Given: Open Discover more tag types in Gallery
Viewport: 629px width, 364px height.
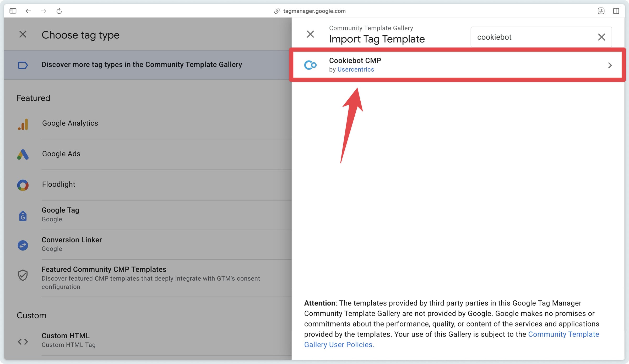Looking at the screenshot, I should (x=148, y=65).
